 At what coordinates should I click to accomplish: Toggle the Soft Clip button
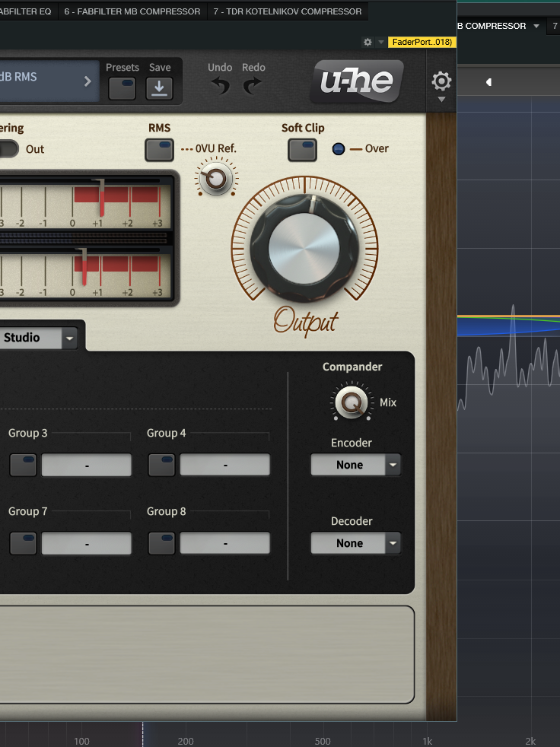[302, 150]
